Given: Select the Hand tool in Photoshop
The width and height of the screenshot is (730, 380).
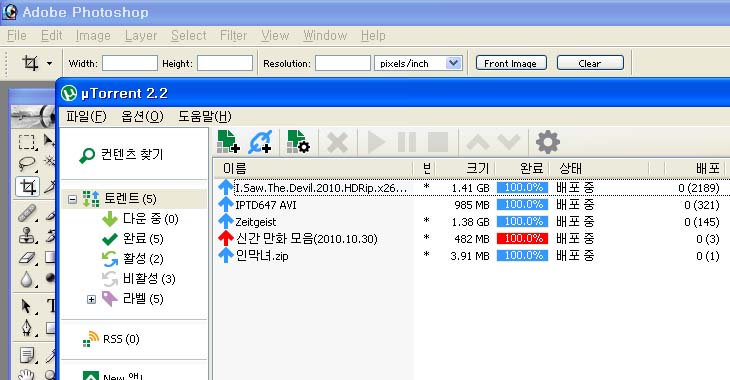Looking at the screenshot, I should [26, 374].
